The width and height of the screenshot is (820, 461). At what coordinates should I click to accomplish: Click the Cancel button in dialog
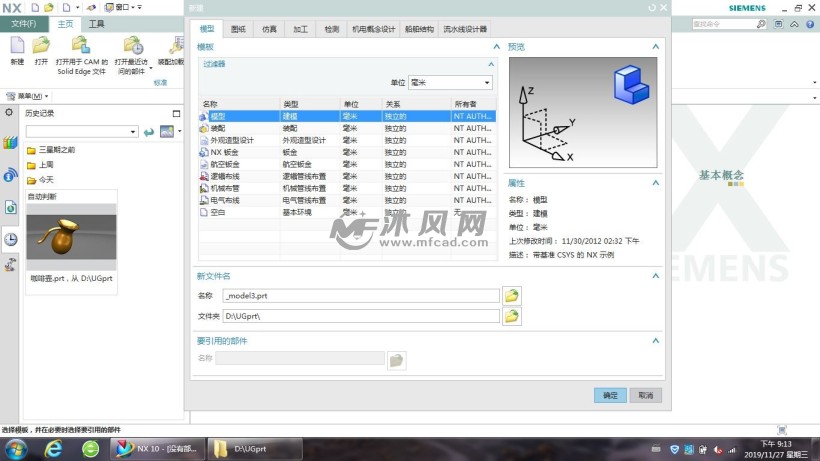coord(646,396)
